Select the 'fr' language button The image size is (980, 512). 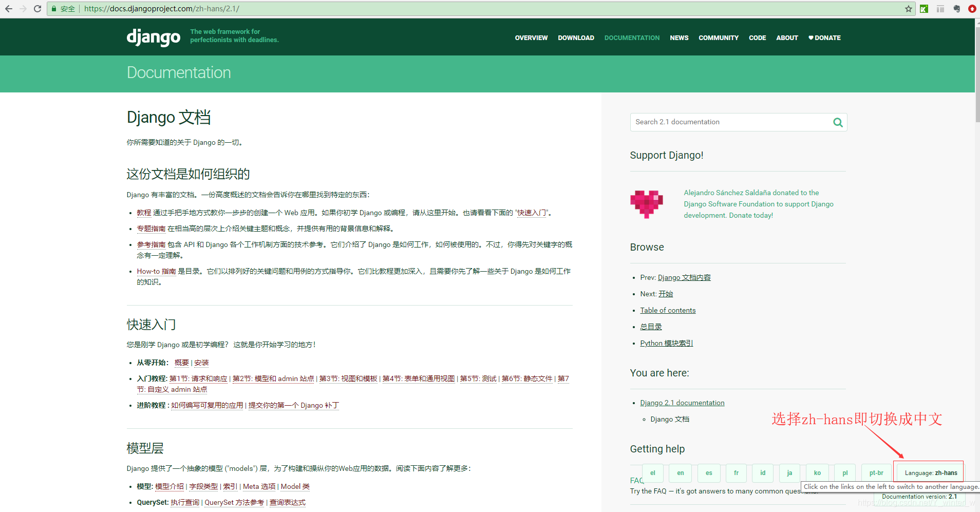point(736,473)
